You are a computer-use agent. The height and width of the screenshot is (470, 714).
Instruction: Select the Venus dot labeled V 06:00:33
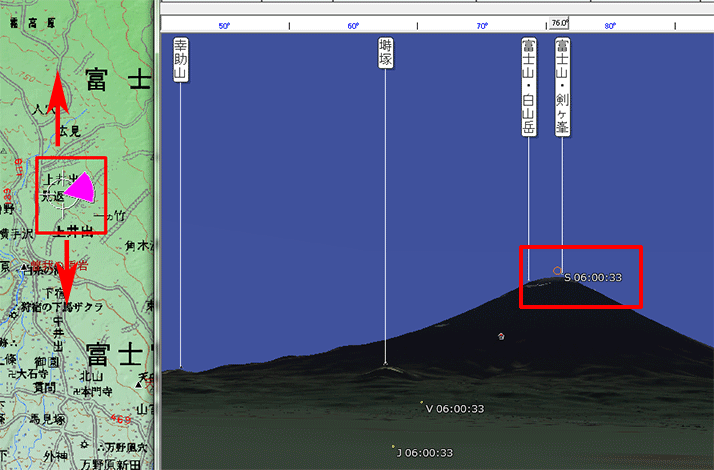click(422, 403)
